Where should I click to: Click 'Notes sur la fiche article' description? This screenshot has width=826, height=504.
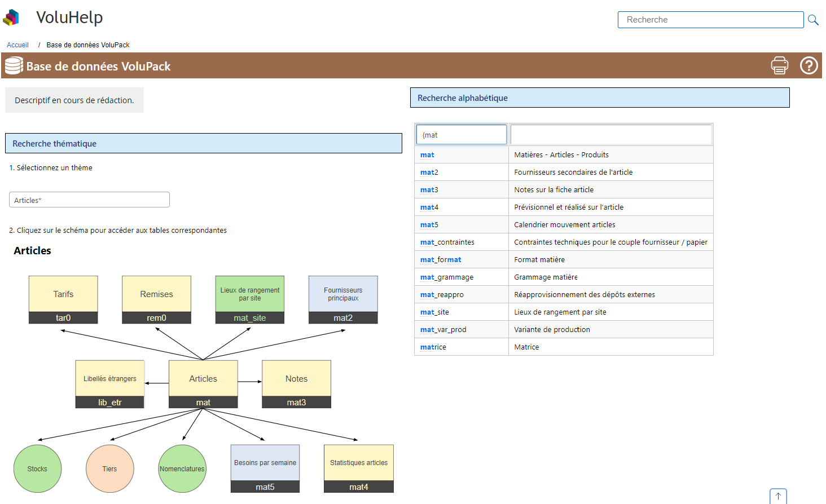tap(553, 190)
